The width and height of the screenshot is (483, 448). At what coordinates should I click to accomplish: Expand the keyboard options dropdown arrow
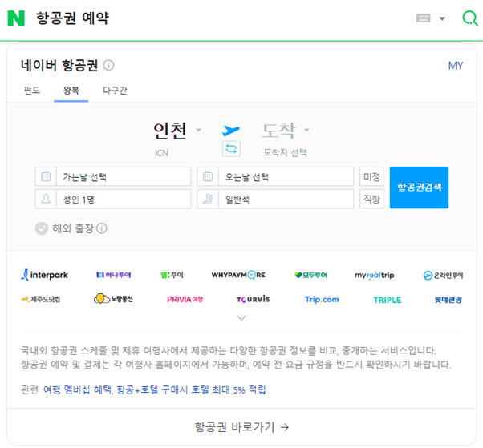coord(442,18)
